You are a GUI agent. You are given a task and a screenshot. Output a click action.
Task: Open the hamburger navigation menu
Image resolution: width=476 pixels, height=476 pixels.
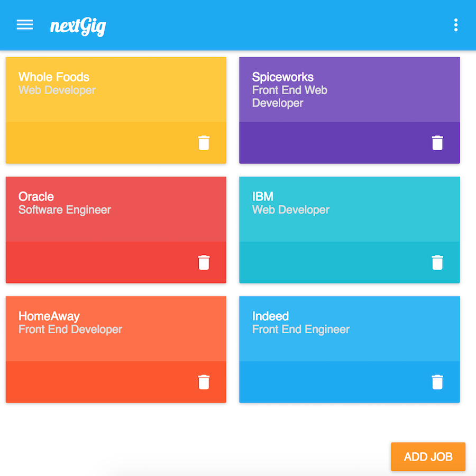tap(25, 24)
